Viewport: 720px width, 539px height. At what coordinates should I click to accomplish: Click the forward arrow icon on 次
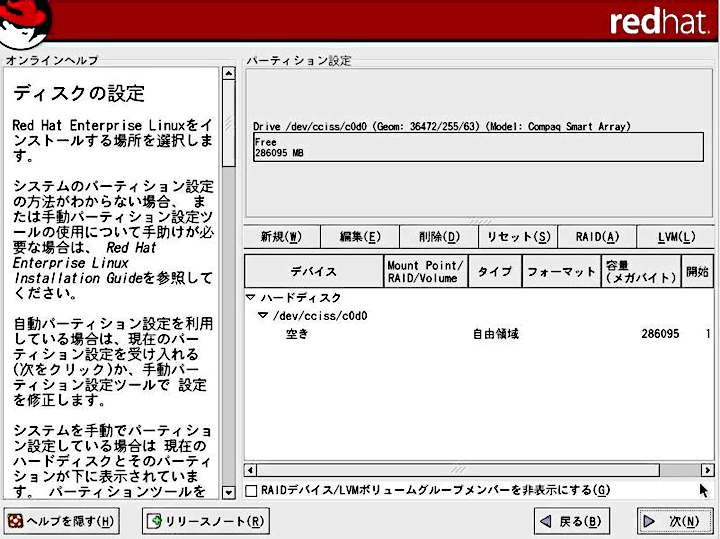coord(649,521)
